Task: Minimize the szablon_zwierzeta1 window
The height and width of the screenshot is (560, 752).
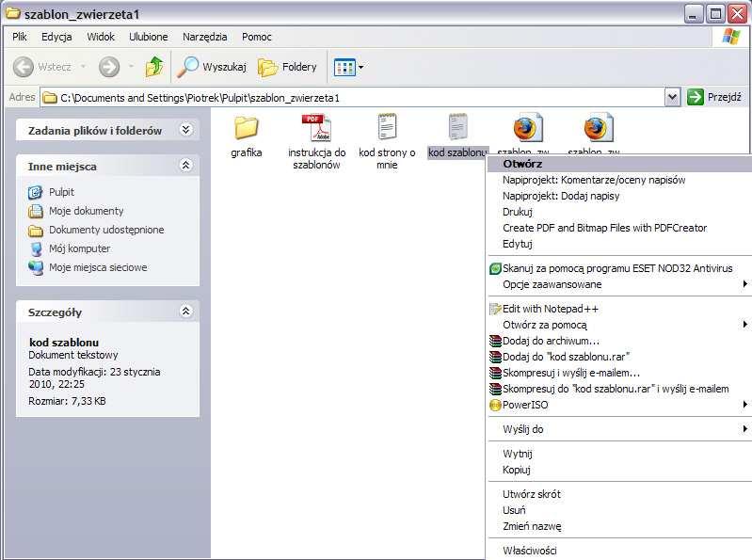Action: (x=693, y=14)
